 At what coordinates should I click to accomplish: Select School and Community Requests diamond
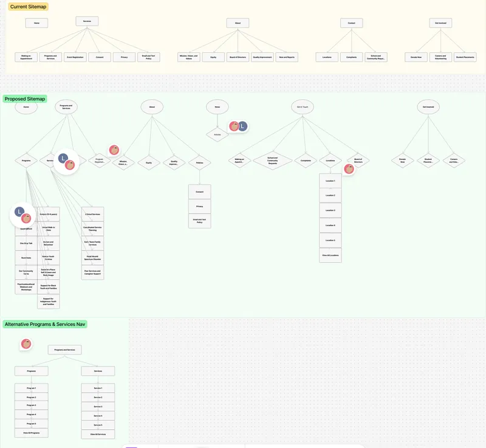272,160
